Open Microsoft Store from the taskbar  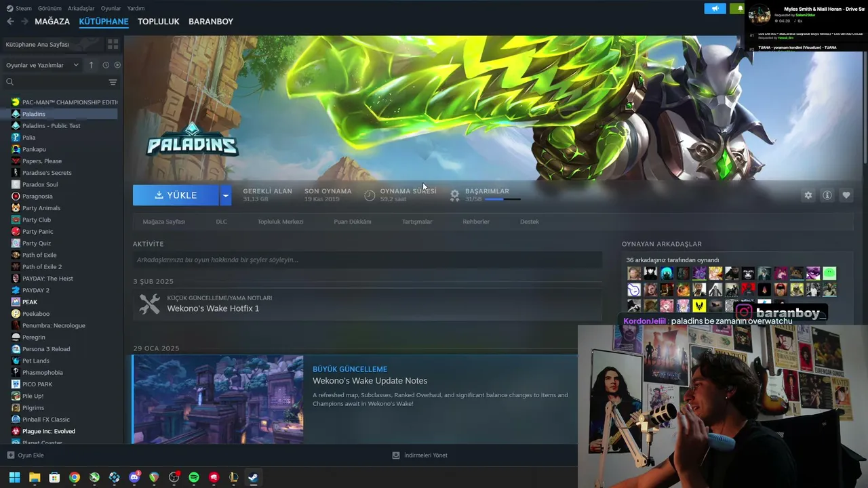pos(54,477)
